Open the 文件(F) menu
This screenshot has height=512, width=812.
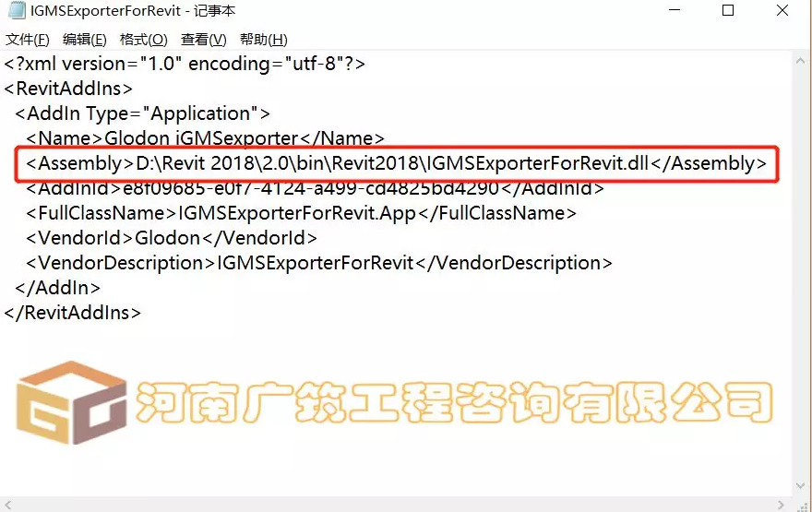pyautogui.click(x=28, y=40)
